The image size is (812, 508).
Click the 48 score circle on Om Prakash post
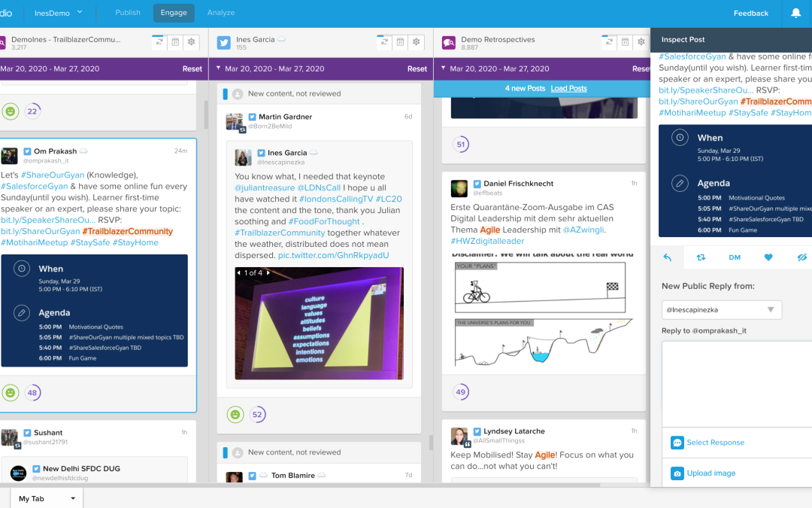pyautogui.click(x=32, y=392)
